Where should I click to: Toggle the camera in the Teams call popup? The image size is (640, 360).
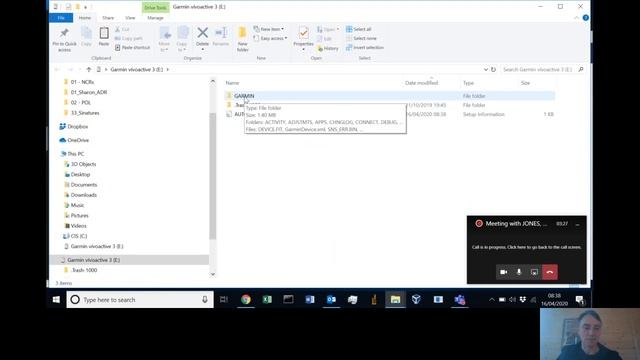coord(504,272)
